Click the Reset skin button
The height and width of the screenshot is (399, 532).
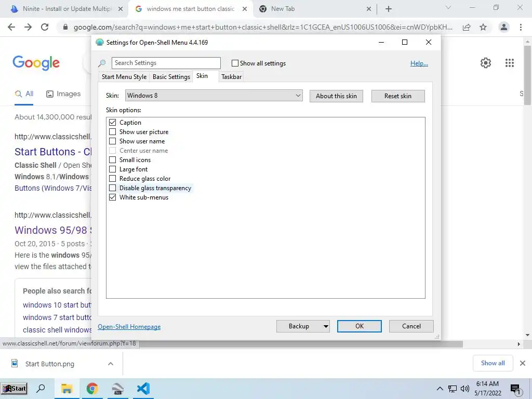tap(398, 96)
